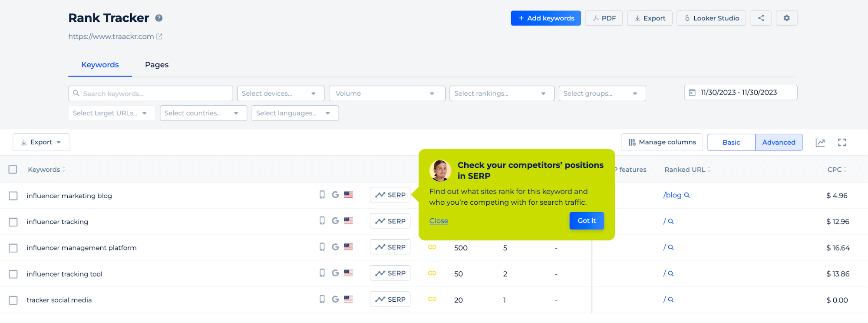Click the Add keywords button
The height and width of the screenshot is (323, 868).
[546, 18]
